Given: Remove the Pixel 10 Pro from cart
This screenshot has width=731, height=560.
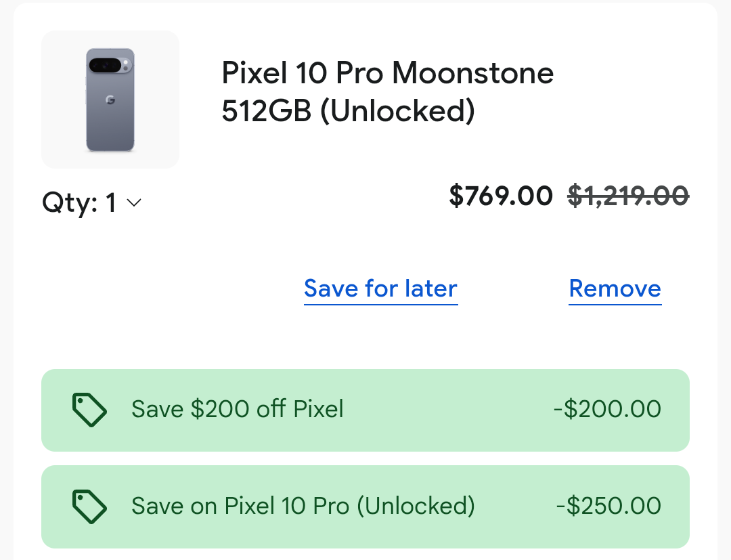Looking at the screenshot, I should click(x=615, y=288).
